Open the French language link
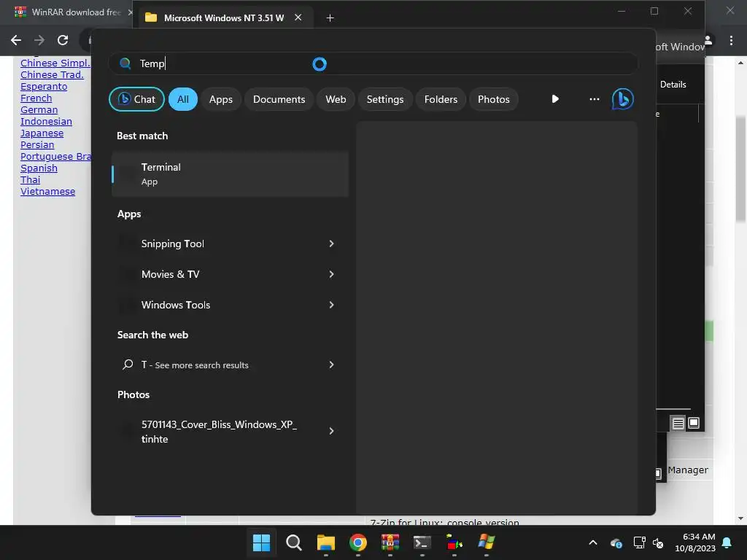This screenshot has height=560, width=747. [36, 98]
